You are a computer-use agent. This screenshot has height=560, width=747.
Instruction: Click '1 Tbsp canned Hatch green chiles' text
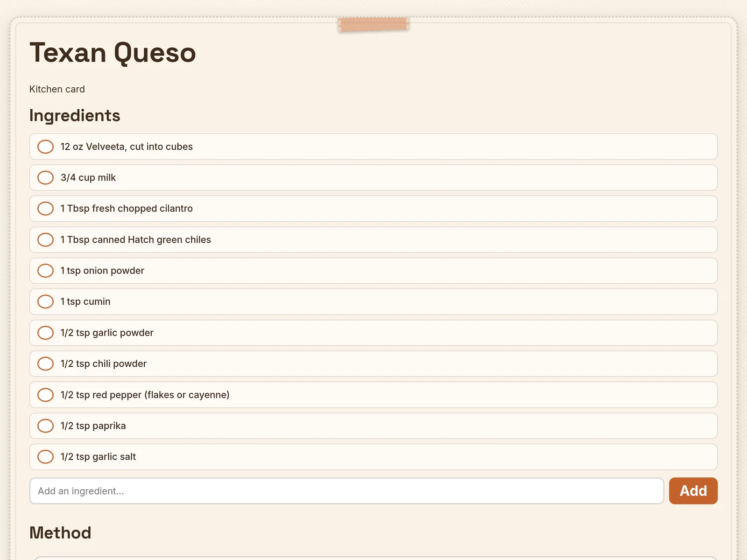(136, 239)
